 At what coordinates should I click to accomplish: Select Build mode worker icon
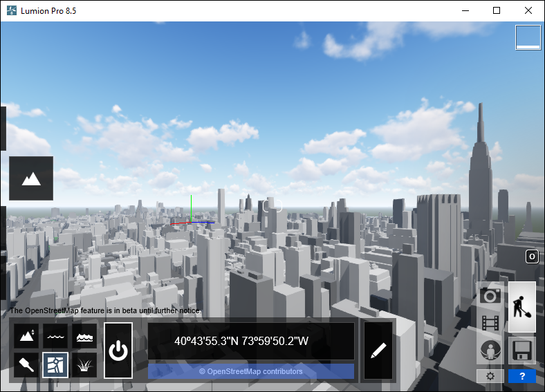pos(522,307)
